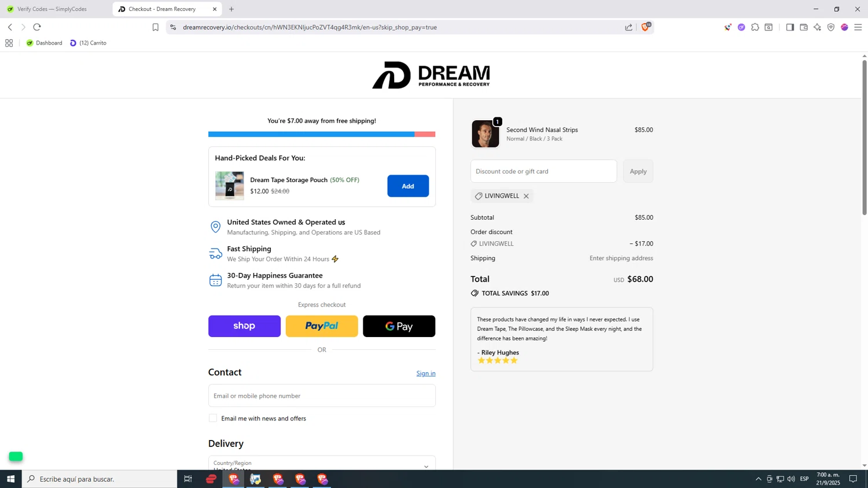Open the Python app icon on taskbar
868x488 pixels.
point(255,479)
